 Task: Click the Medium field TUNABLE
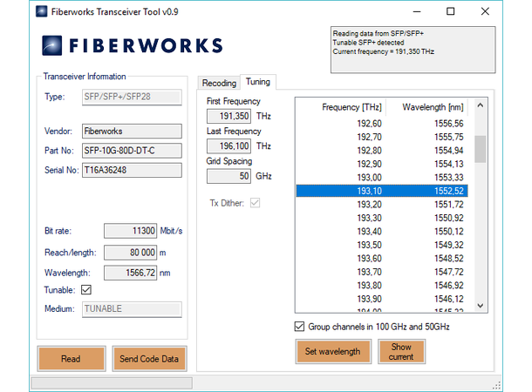click(x=132, y=309)
